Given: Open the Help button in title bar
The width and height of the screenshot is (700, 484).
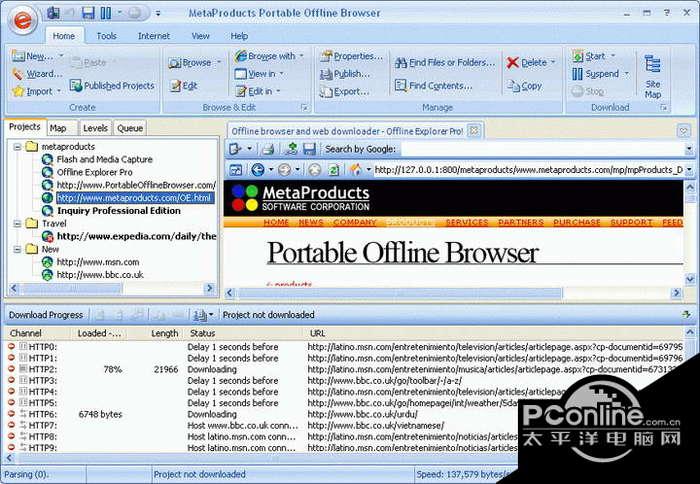Looking at the screenshot, I should [x=667, y=13].
